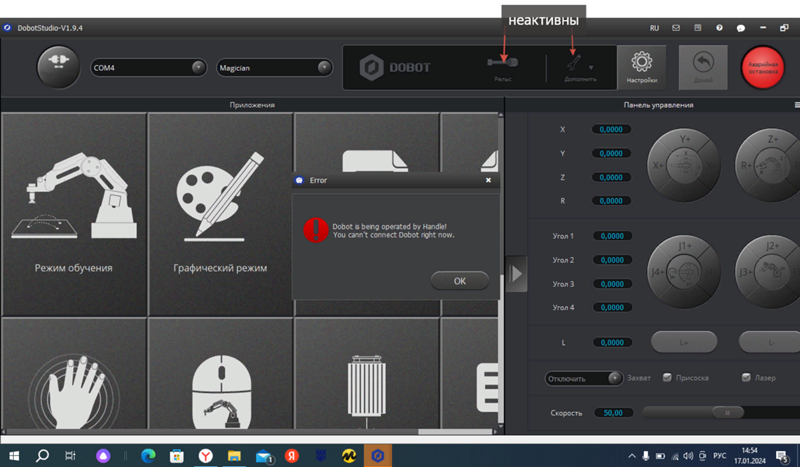Open the Настройки gear settings
This screenshot has height=467, width=800.
pyautogui.click(x=641, y=66)
